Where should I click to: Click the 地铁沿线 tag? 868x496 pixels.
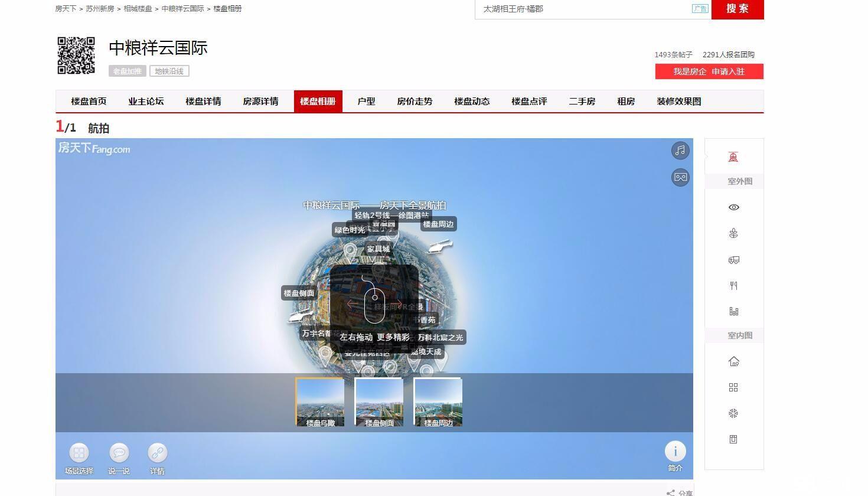point(169,71)
